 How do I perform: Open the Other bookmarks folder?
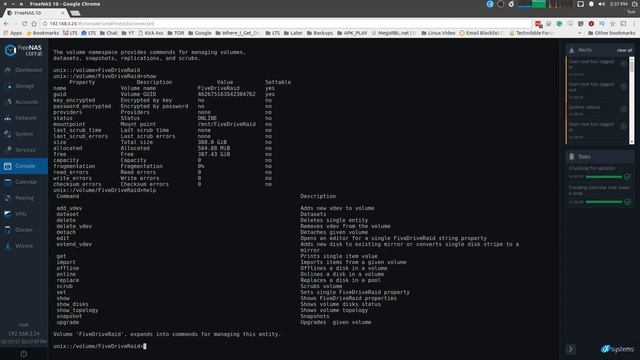click(x=611, y=33)
